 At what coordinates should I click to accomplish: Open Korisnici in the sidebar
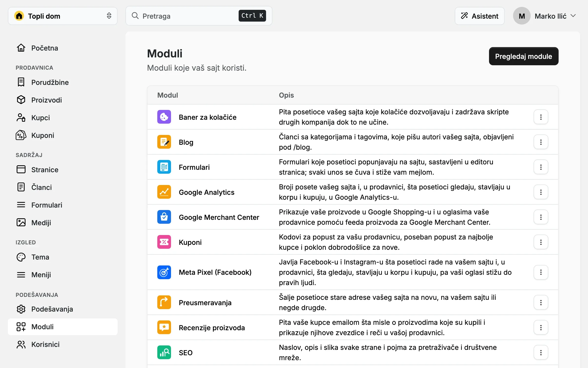pyautogui.click(x=63, y=344)
